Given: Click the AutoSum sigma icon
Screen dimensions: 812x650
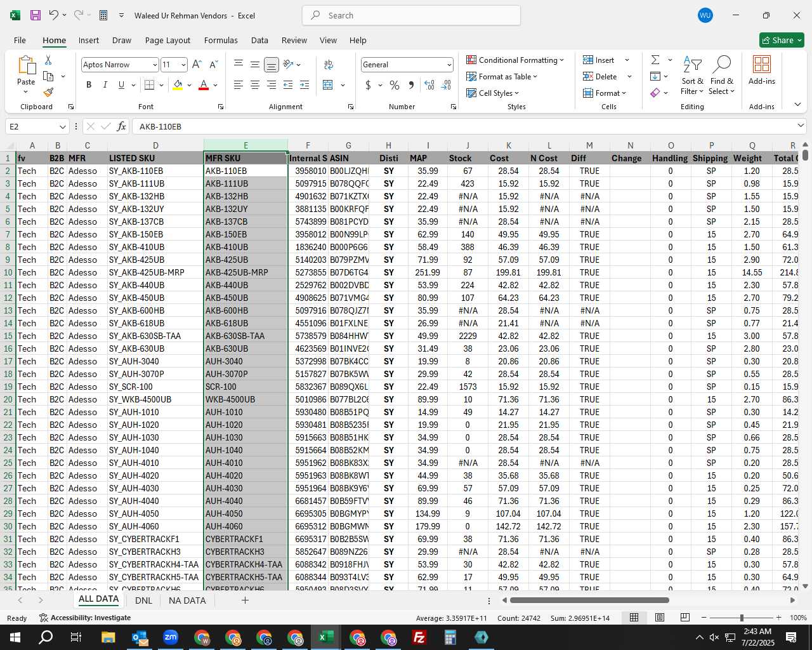Looking at the screenshot, I should click(x=655, y=60).
